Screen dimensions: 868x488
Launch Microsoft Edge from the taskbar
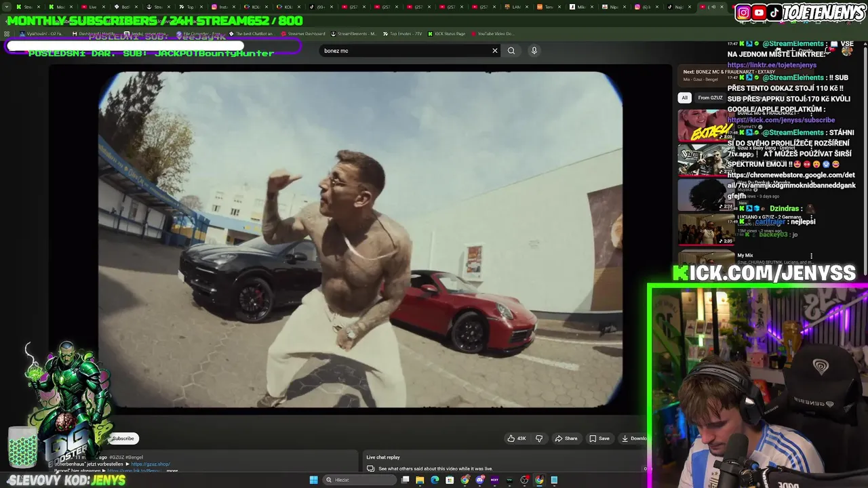pyautogui.click(x=435, y=480)
